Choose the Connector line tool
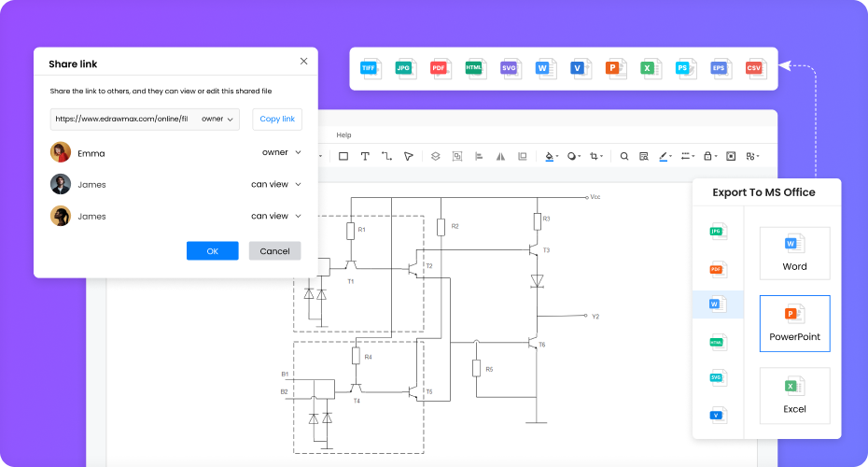The width and height of the screenshot is (868, 467). click(386, 157)
